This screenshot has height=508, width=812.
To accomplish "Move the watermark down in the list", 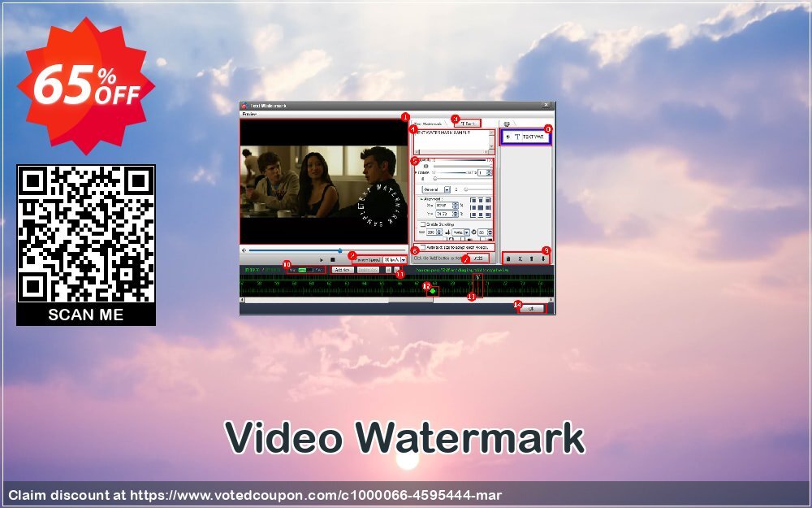I will pyautogui.click(x=543, y=258).
